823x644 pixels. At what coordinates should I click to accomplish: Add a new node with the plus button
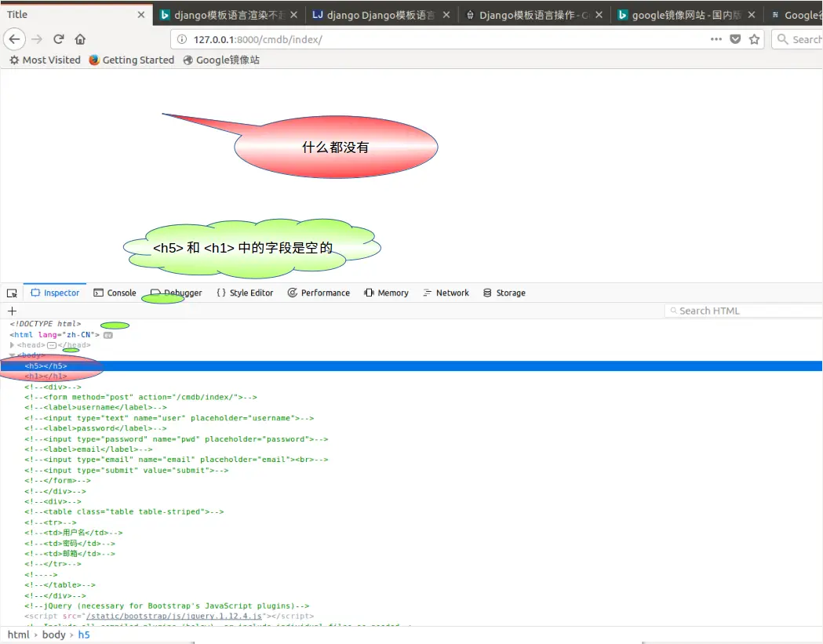coord(12,311)
